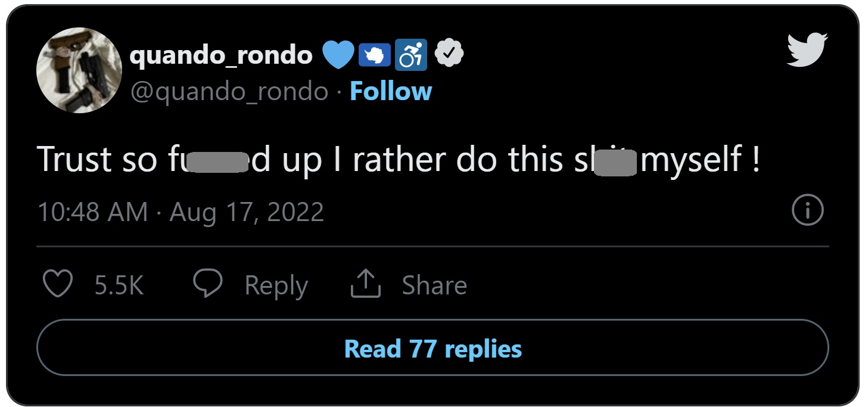Open the info circle icon
Viewport: 868px width, 407px height.
(x=807, y=210)
